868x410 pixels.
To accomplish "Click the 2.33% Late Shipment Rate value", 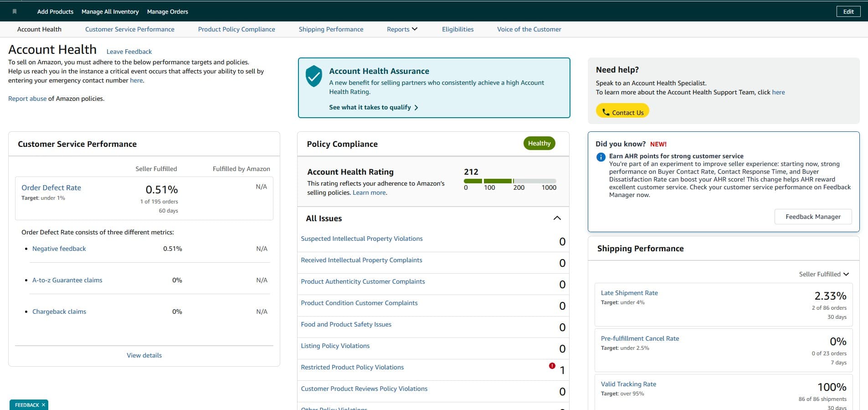I will [x=830, y=296].
